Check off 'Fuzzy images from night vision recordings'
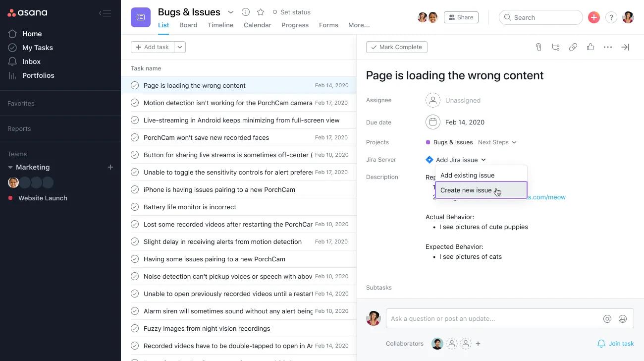The image size is (644, 361). click(135, 328)
